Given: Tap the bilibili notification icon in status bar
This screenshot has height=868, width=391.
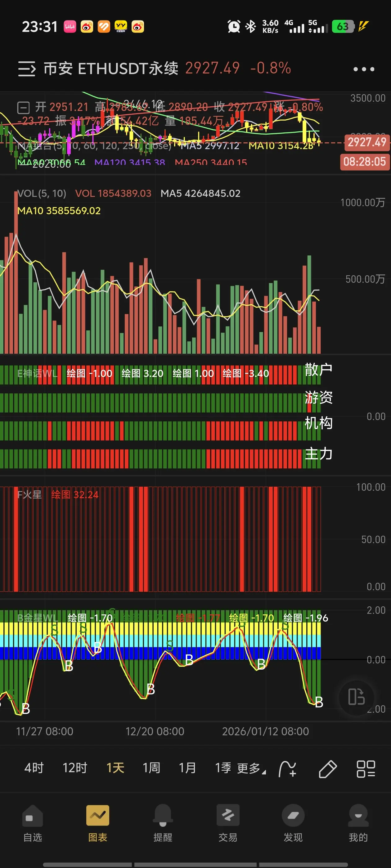Looking at the screenshot, I should tap(70, 27).
